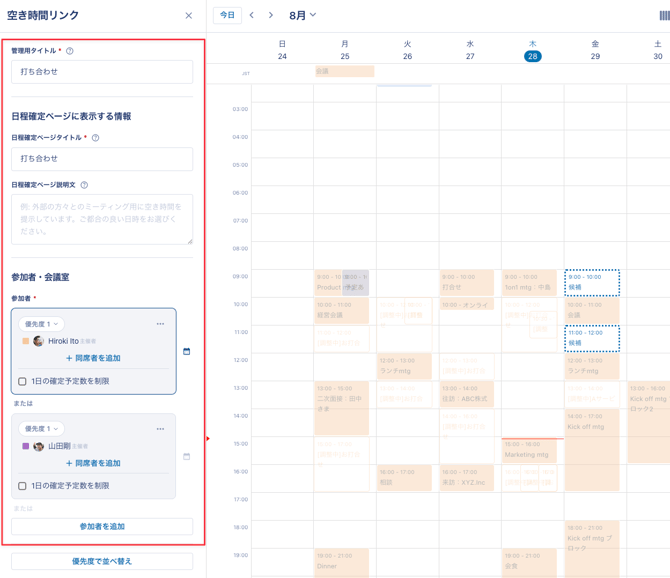Open three-dot menu for Hiroki Ito
670x578 pixels.
click(160, 324)
